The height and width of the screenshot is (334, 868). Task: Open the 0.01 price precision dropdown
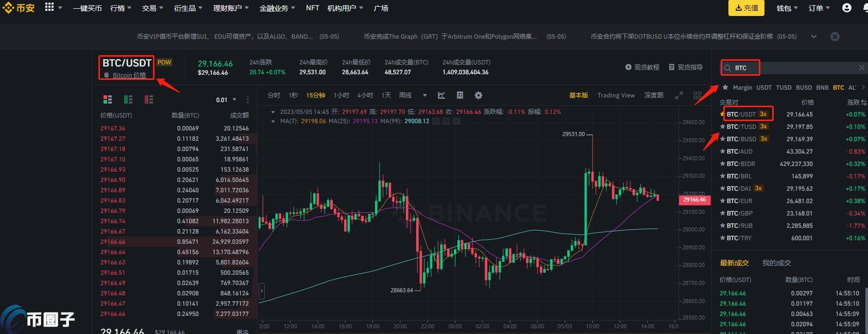(x=226, y=99)
